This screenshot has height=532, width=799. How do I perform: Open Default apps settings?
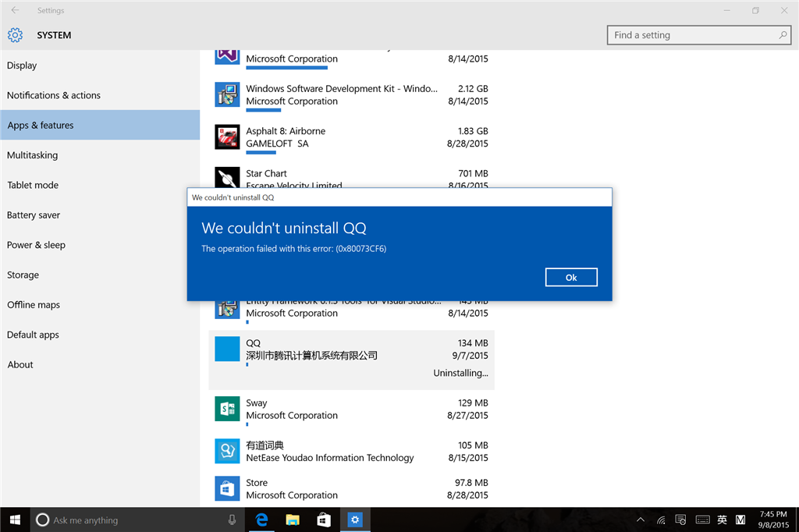33,335
